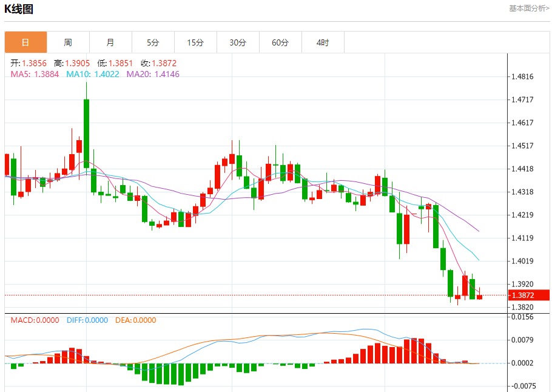The height and width of the screenshot is (392, 552).
Task: Click the 1.4318 price axis label
Action: click(522, 192)
